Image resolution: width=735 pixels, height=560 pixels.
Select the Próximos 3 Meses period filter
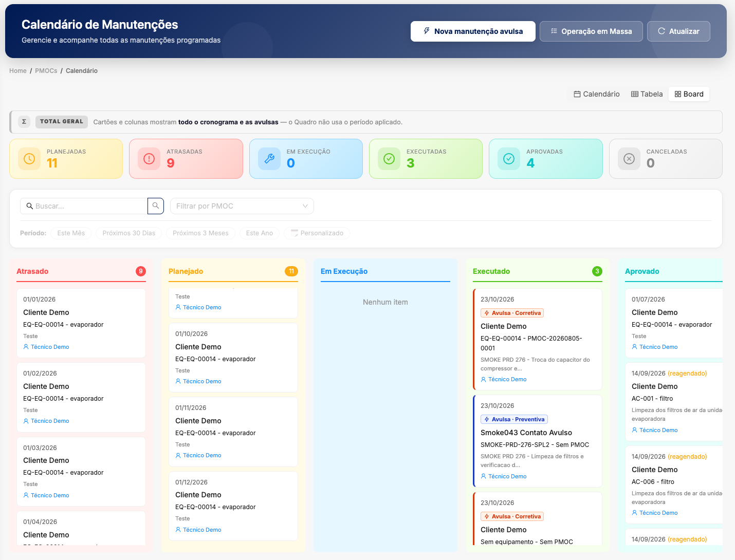[200, 233]
